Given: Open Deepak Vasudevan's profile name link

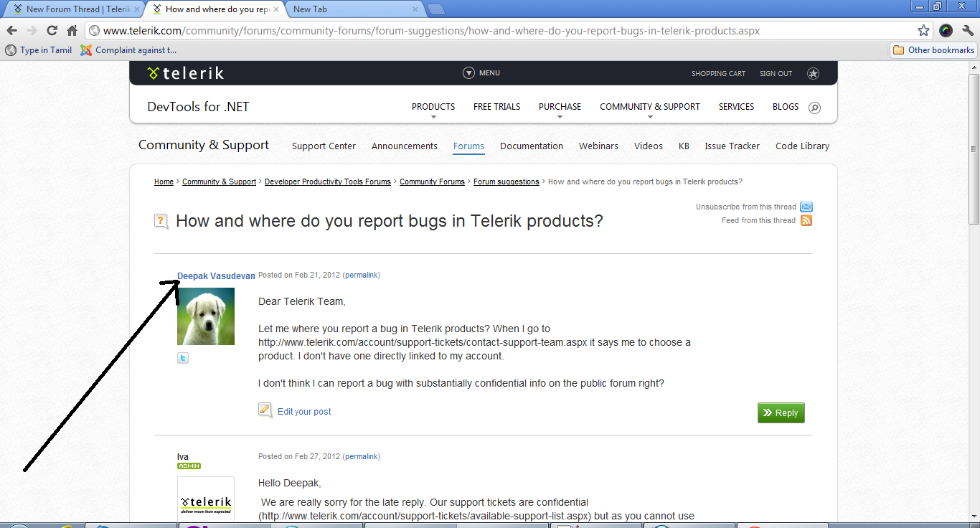Looking at the screenshot, I should pyautogui.click(x=216, y=276).
